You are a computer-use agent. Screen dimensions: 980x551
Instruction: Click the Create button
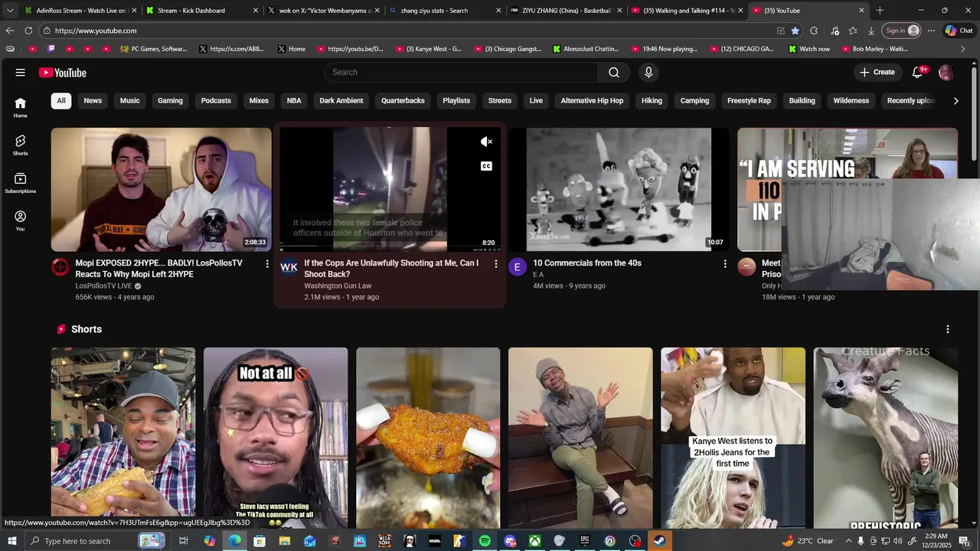point(877,72)
